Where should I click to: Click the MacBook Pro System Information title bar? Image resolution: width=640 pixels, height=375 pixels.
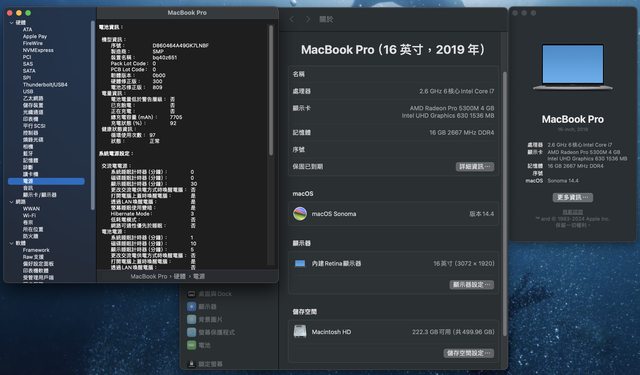pos(187,13)
